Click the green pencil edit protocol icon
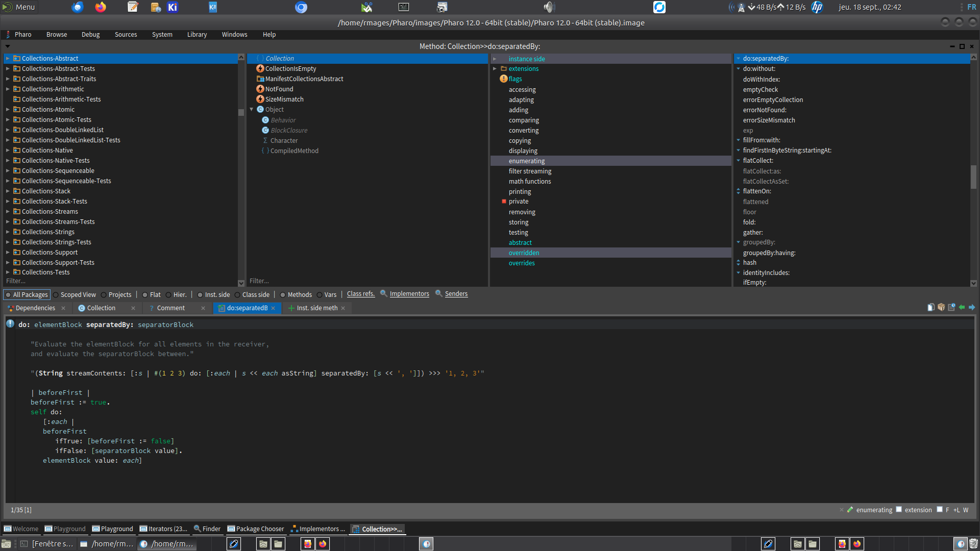The width and height of the screenshot is (980, 551). coord(850,510)
